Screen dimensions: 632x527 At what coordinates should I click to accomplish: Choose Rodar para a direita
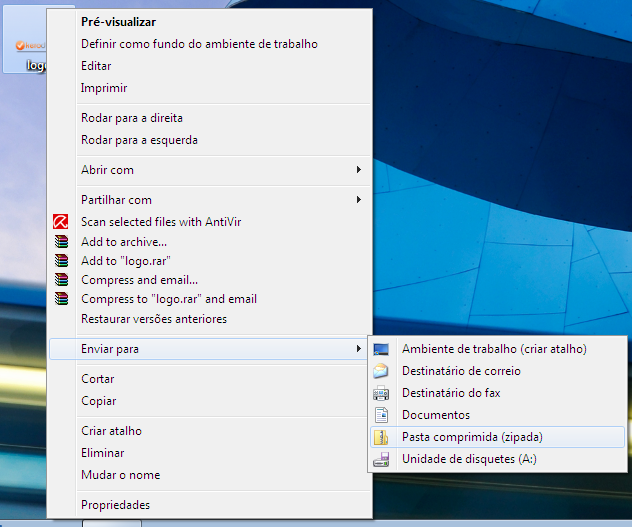pyautogui.click(x=210, y=118)
